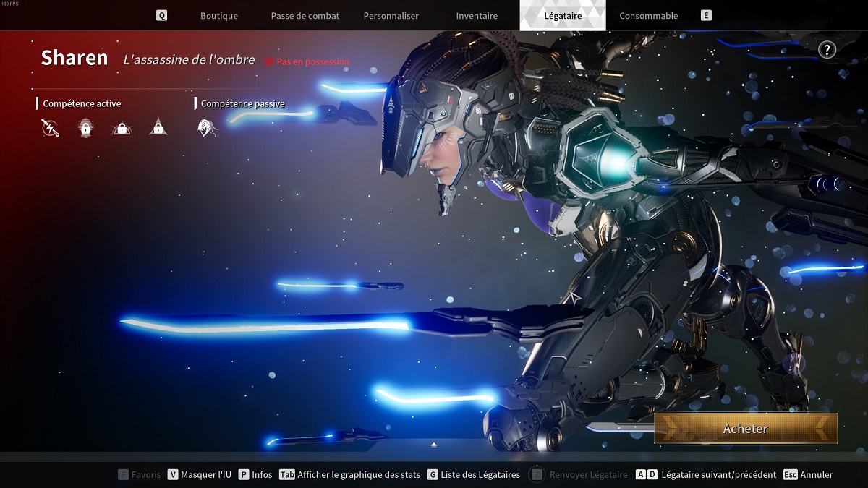Image resolution: width=868 pixels, height=488 pixels.
Task: Select Sharen's first active skill icon
Action: pos(49,127)
